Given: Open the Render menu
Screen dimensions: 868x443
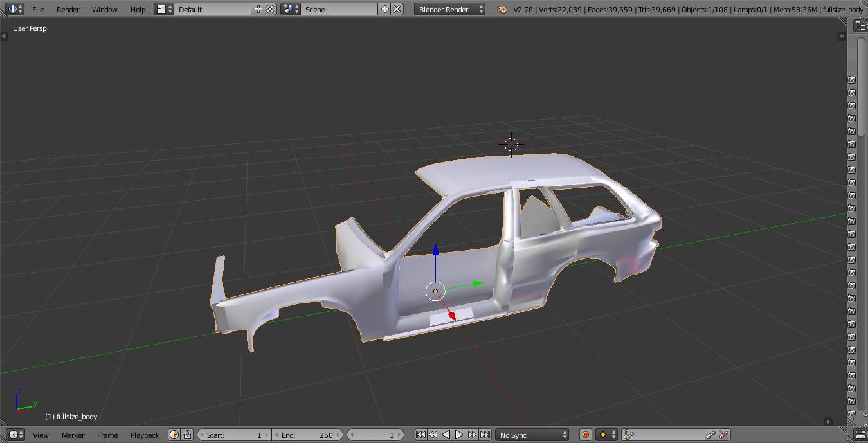Looking at the screenshot, I should click(68, 9).
